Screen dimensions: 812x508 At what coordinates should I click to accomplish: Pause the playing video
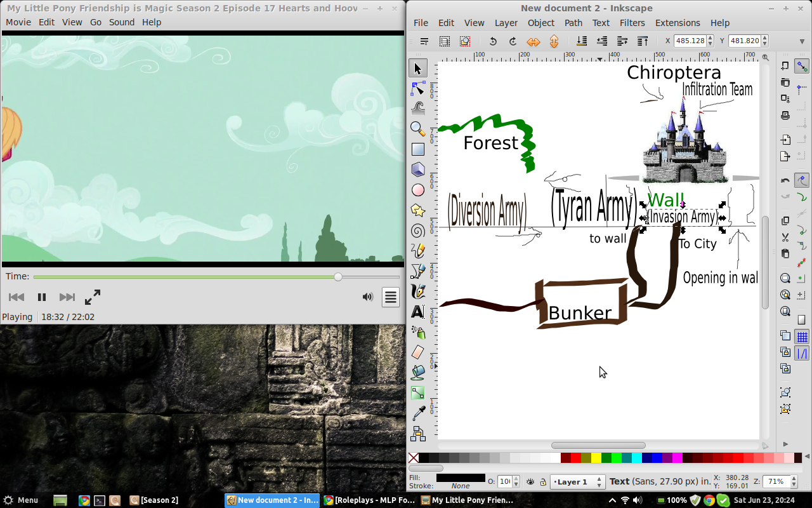pyautogui.click(x=42, y=297)
